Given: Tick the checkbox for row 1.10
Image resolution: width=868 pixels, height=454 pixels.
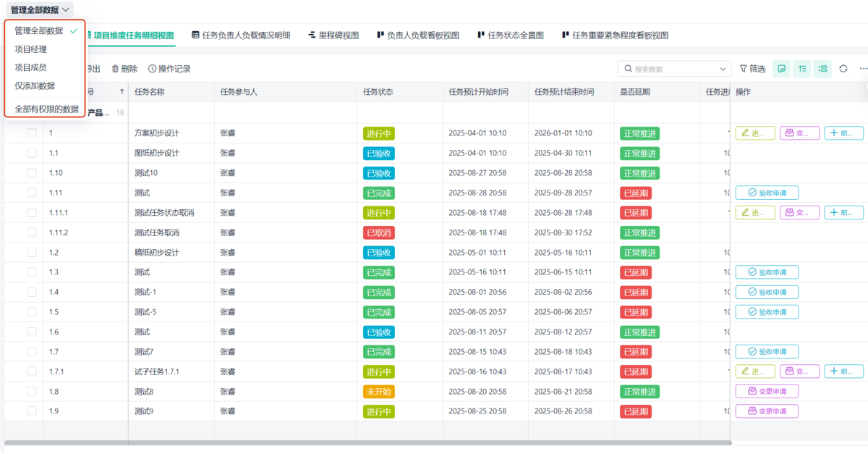Looking at the screenshot, I should point(32,173).
